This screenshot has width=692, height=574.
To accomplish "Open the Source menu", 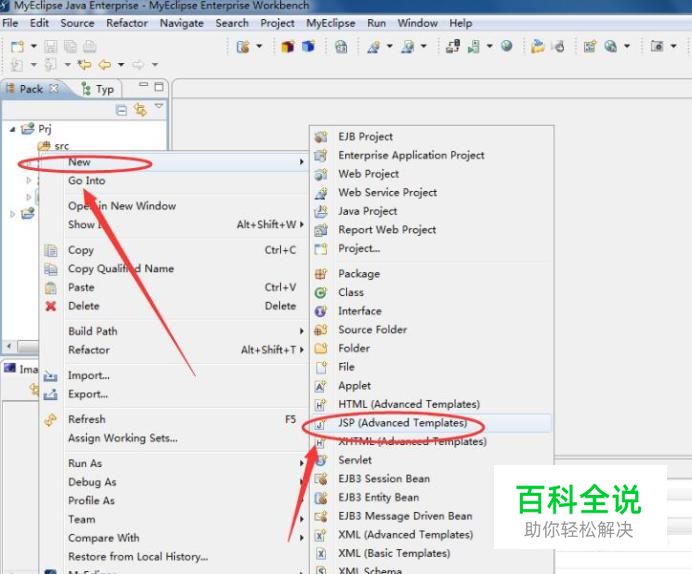I will (x=77, y=23).
